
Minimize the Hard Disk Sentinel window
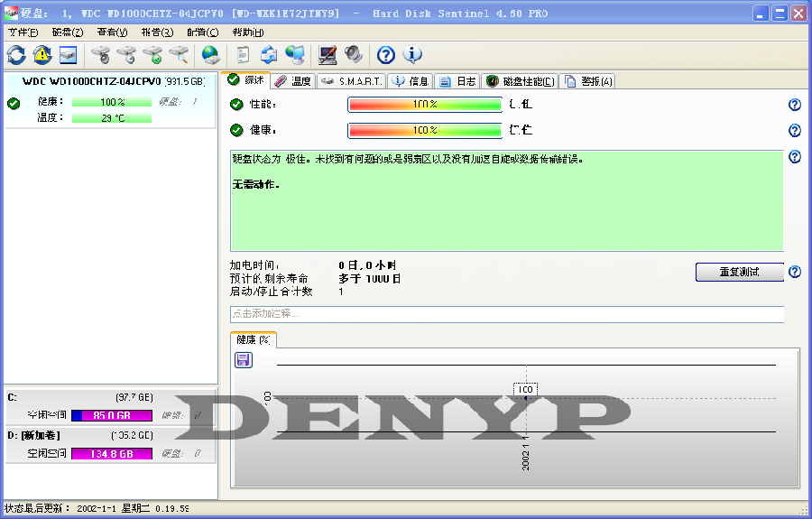[x=760, y=13]
